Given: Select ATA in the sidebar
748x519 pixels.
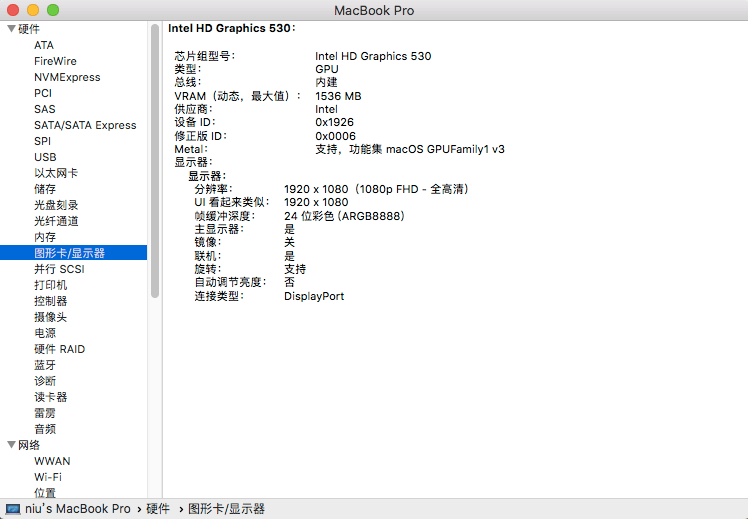Looking at the screenshot, I should tap(44, 45).
